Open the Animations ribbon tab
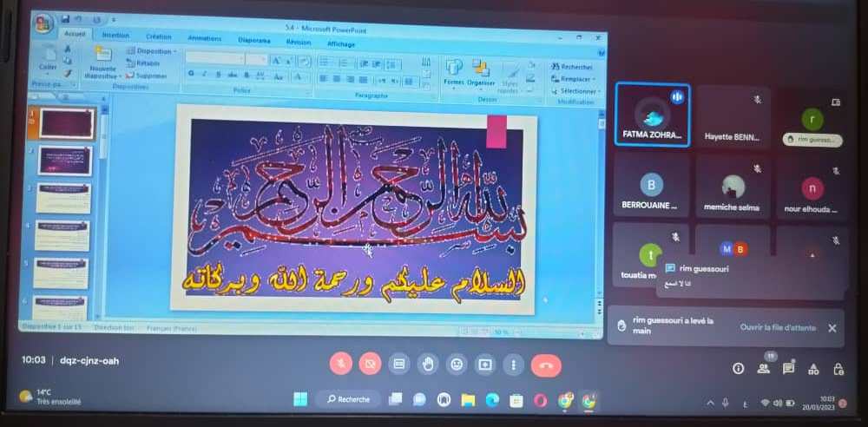Image resolution: width=868 pixels, height=427 pixels. 204,38
